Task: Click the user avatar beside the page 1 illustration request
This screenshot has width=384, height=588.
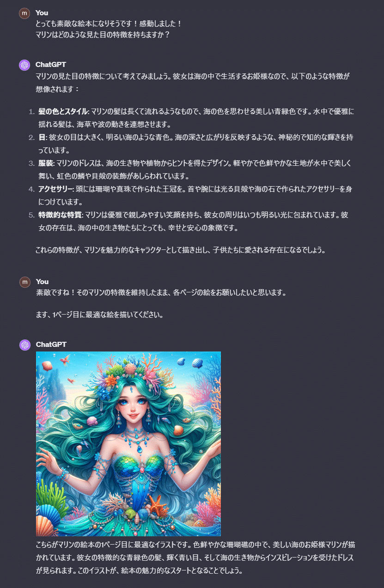Action: tap(24, 282)
